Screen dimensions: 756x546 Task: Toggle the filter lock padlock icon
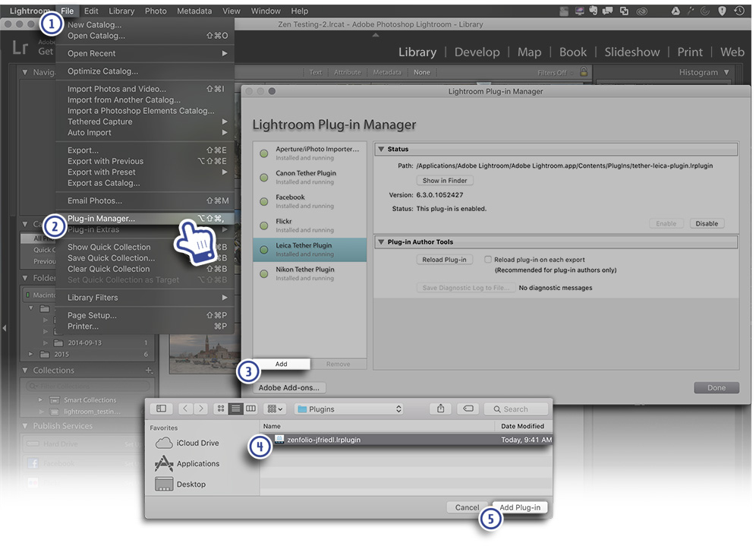point(582,72)
